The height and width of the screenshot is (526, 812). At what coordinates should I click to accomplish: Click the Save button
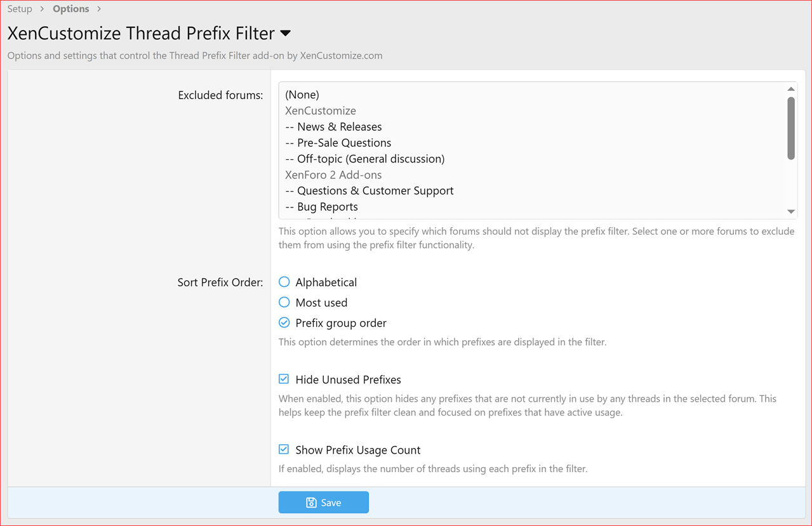(x=324, y=502)
